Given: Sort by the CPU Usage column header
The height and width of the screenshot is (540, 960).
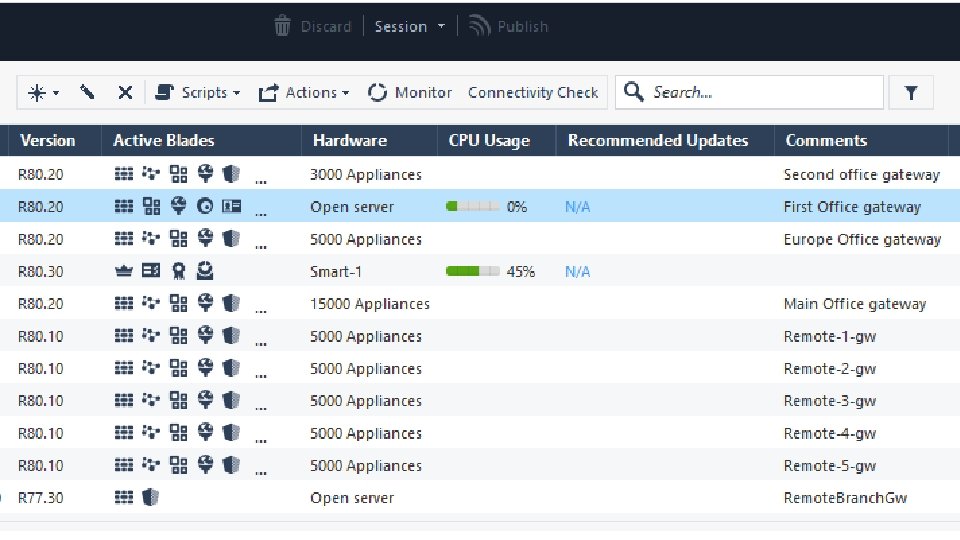Looking at the screenshot, I should 489,140.
